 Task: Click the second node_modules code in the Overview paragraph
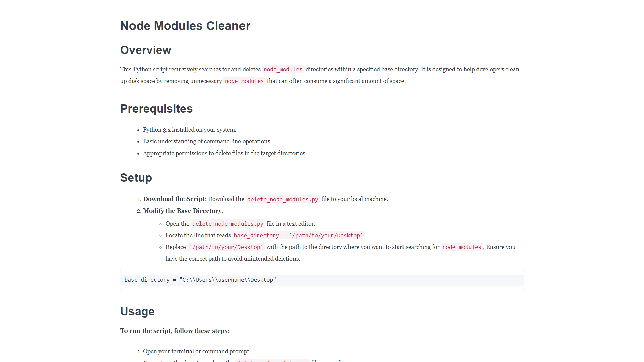[x=244, y=81]
